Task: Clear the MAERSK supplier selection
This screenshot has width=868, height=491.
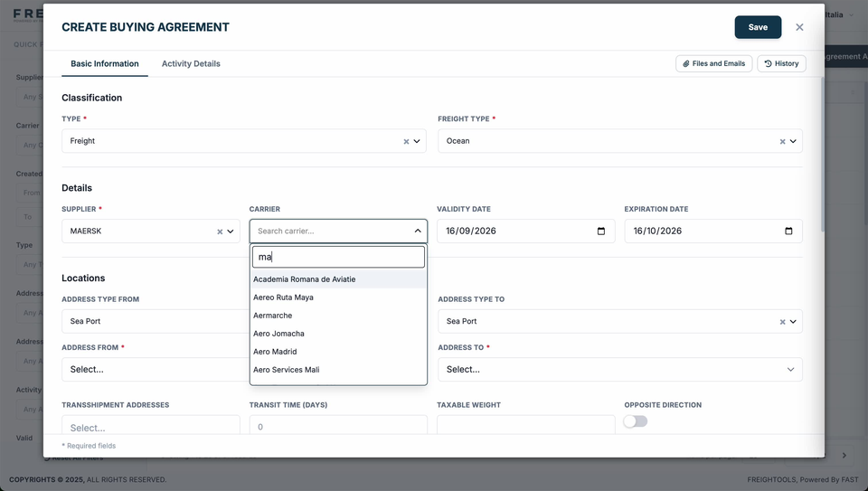Action: pyautogui.click(x=220, y=232)
